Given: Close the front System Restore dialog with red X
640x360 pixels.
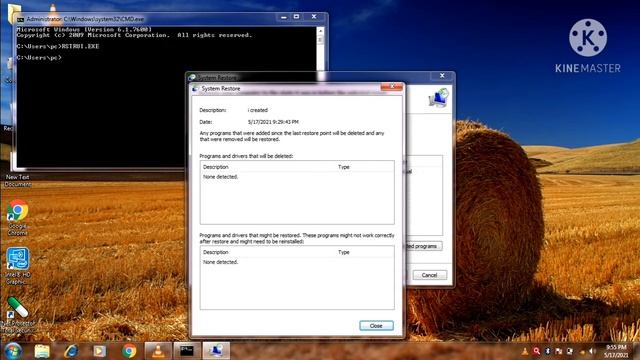Looking at the screenshot, I should 392,87.
